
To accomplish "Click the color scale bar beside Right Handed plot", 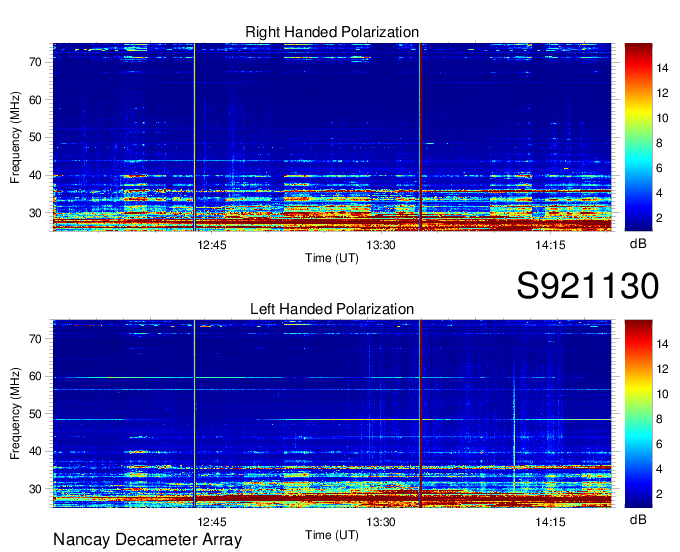I will point(638,137).
